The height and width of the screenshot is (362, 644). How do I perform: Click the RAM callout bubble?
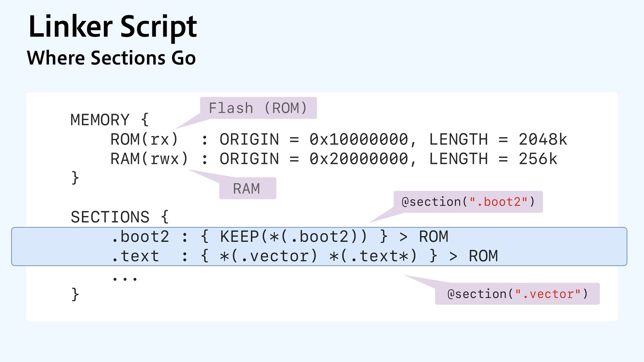(x=247, y=188)
